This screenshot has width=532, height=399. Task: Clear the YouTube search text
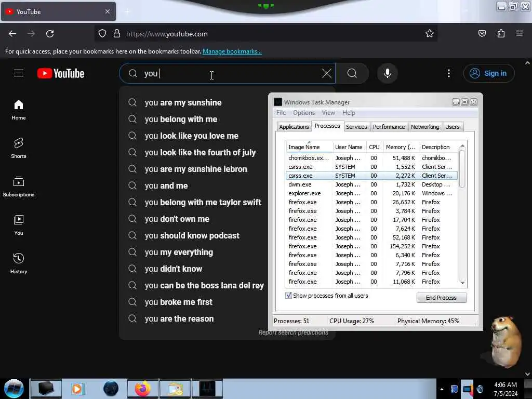327,73
